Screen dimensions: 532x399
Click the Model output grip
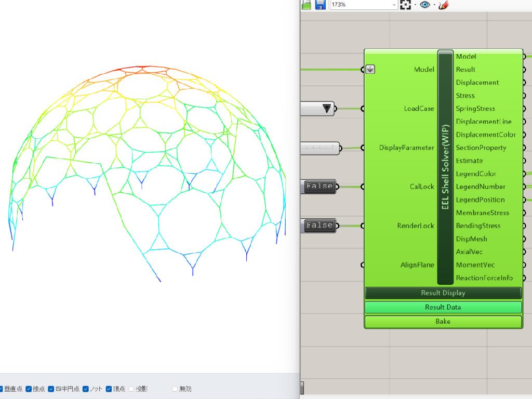coord(523,56)
